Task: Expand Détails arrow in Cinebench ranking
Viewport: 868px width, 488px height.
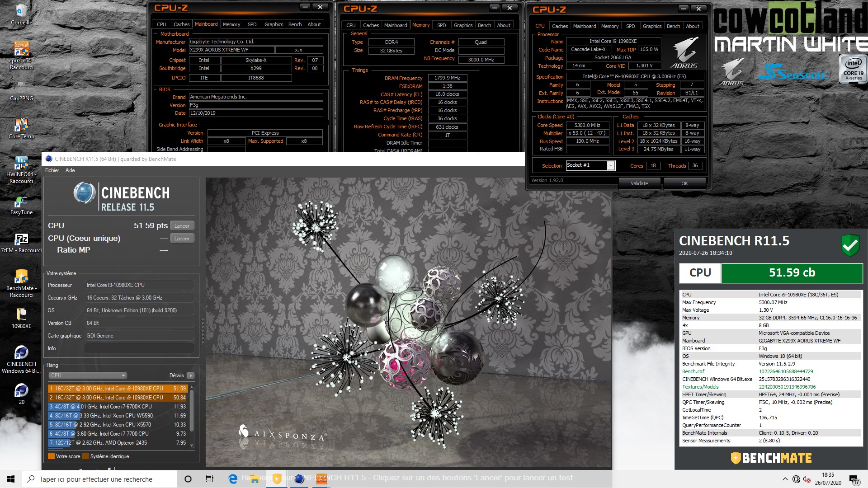Action: [191, 375]
